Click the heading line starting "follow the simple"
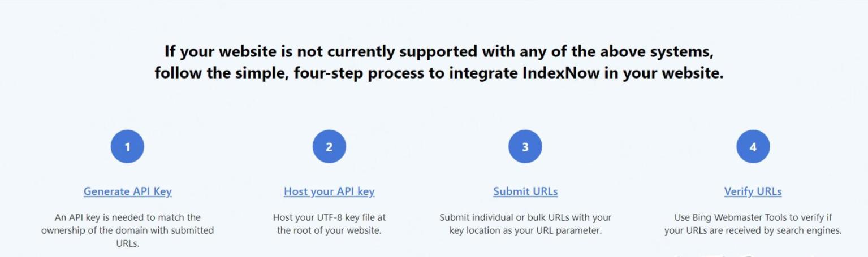The image size is (868, 257). coord(439,74)
